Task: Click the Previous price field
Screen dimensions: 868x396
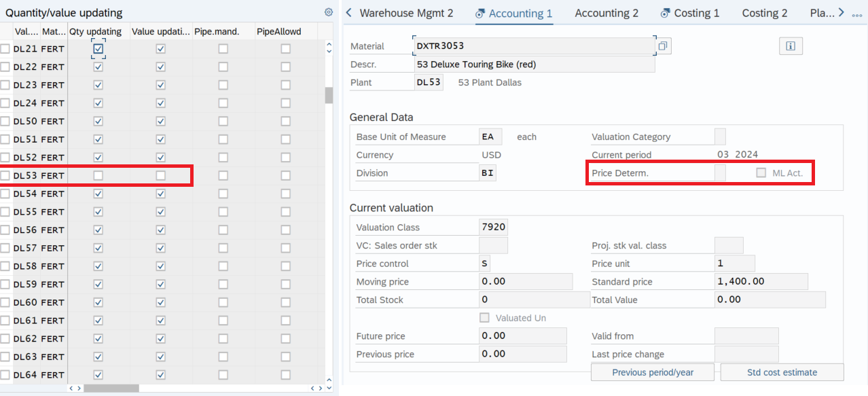Action: point(523,354)
